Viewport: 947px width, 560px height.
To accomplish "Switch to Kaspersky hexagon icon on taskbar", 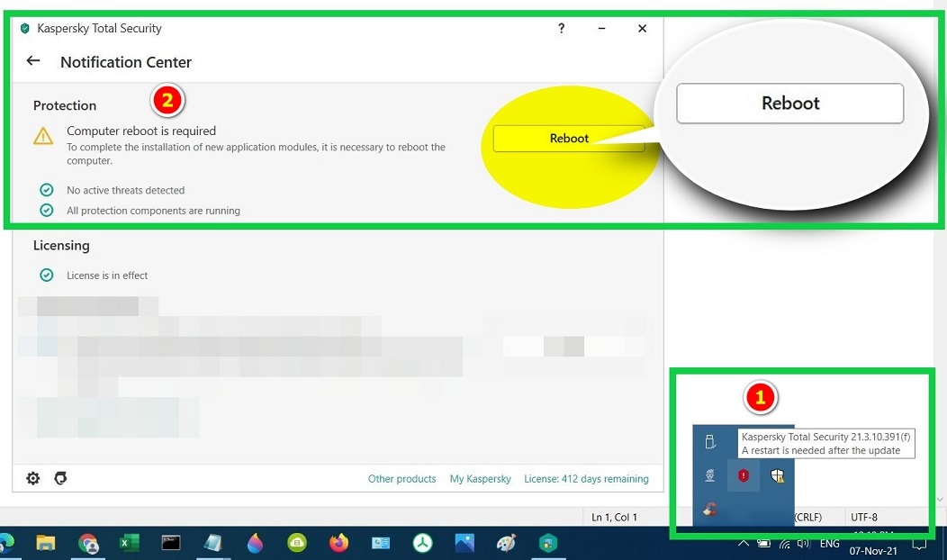I will pos(548,543).
